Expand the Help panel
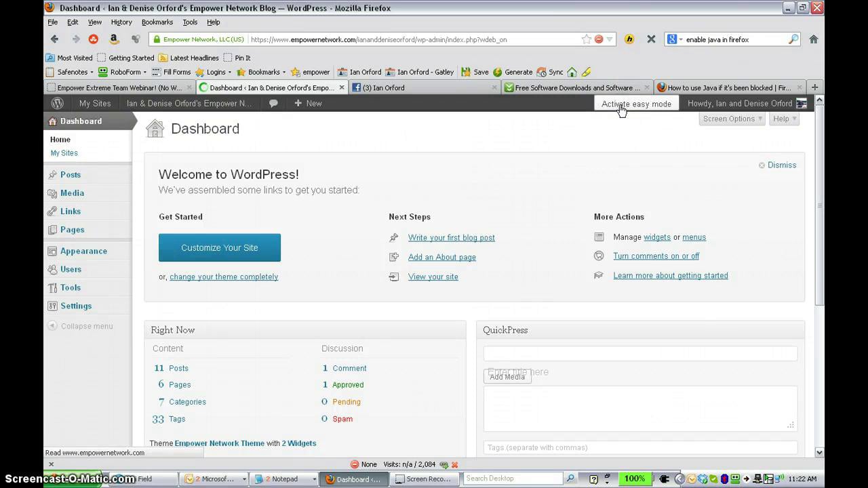868x488 pixels. click(785, 119)
